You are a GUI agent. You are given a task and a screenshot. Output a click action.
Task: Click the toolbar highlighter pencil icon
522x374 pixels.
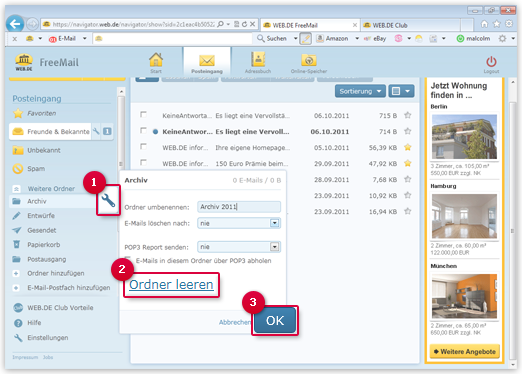click(305, 39)
